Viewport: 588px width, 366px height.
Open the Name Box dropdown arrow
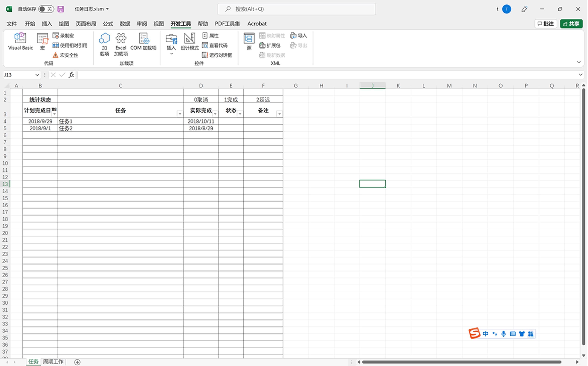click(37, 75)
